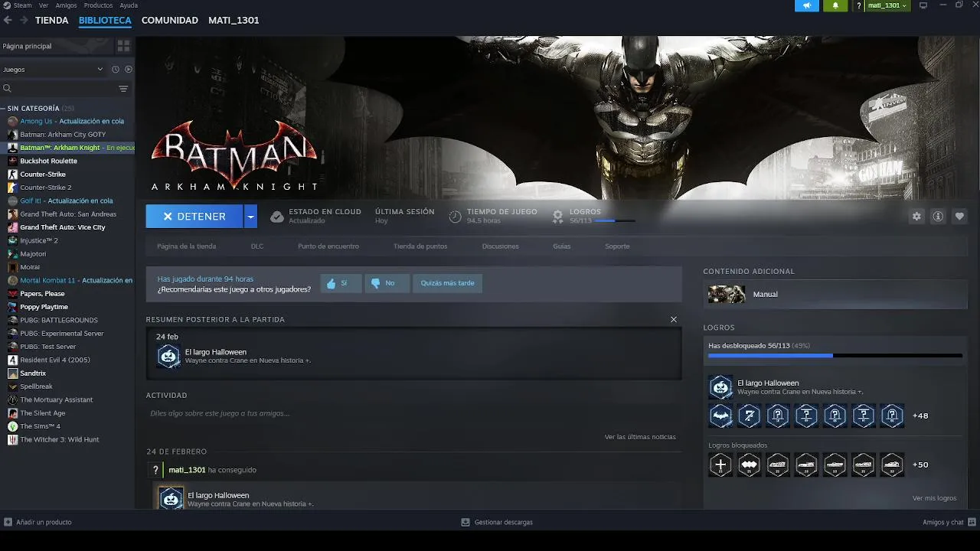Click the activity status text field
Viewport: 980px width, 551px height.
[413, 413]
